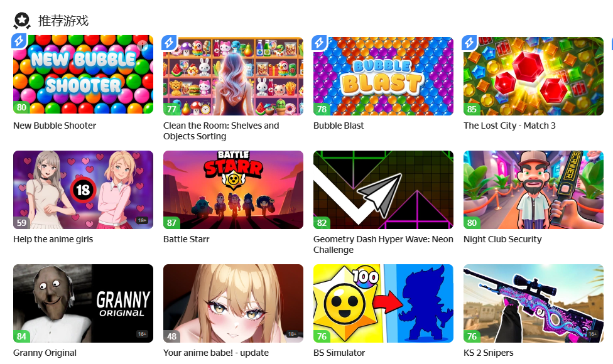Screen dimensions: 613x364
Task: Open the Granny Original game thumbnail
Action: tap(84, 304)
